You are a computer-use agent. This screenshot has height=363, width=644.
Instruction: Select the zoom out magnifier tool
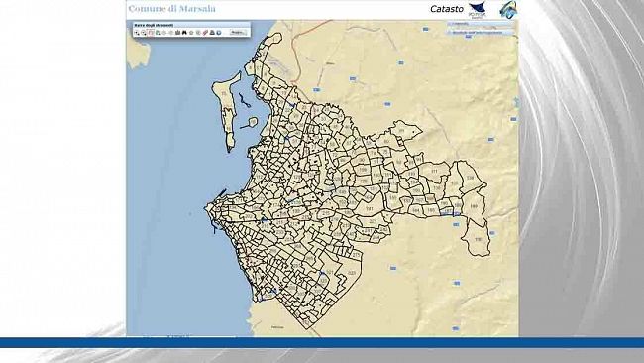click(144, 33)
